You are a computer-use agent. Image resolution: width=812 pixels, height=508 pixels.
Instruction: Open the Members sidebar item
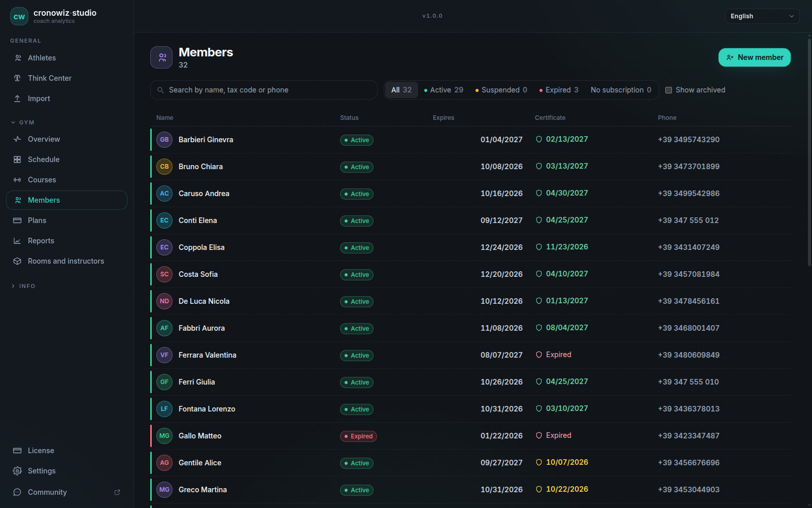point(66,200)
